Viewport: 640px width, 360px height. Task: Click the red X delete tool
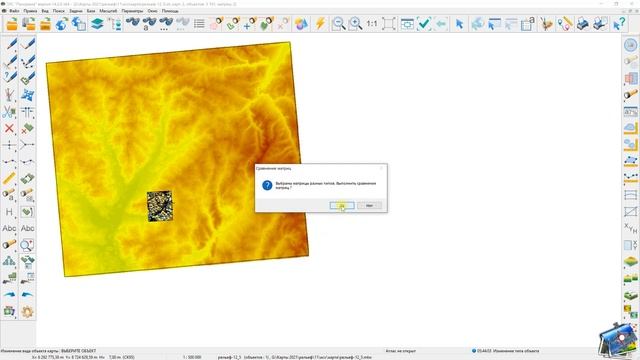[9, 129]
